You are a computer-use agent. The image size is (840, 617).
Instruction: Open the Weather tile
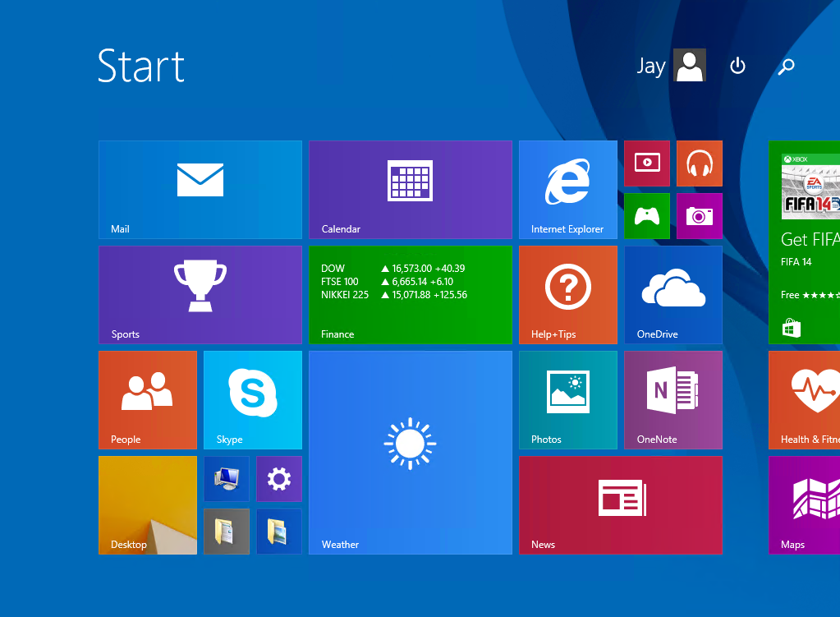410,453
